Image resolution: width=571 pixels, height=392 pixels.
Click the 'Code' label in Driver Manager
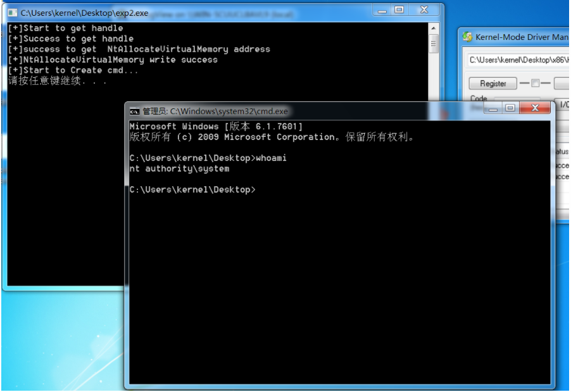tap(479, 98)
